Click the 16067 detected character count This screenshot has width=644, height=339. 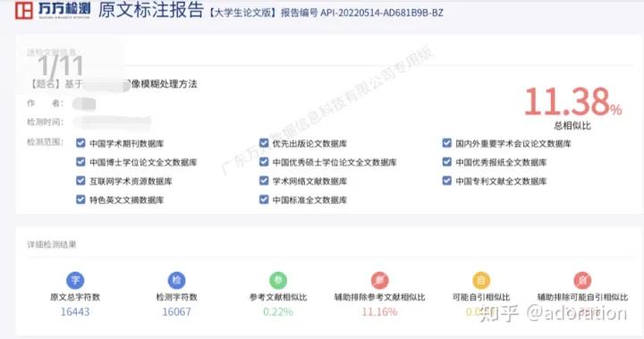176,312
